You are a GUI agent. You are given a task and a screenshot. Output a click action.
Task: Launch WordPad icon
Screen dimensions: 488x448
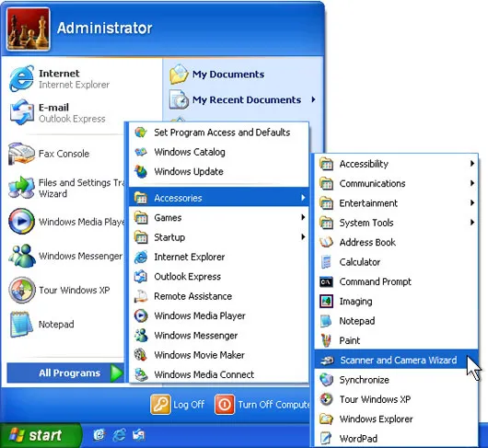(x=326, y=439)
